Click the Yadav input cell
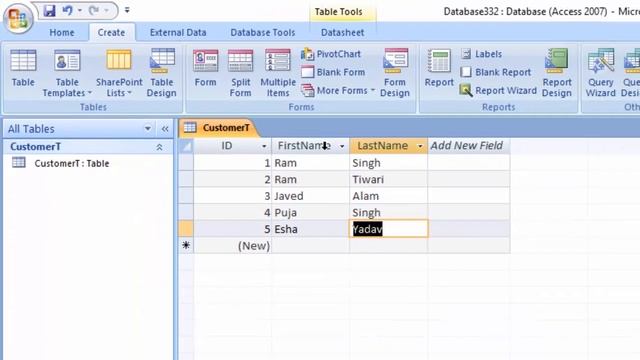This screenshot has width=640, height=360. pyautogui.click(x=389, y=229)
